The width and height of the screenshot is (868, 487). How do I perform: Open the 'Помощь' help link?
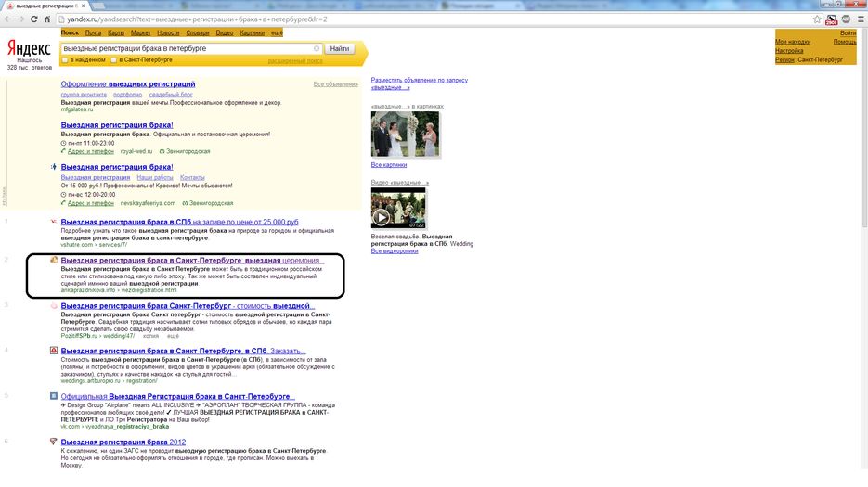click(x=845, y=42)
